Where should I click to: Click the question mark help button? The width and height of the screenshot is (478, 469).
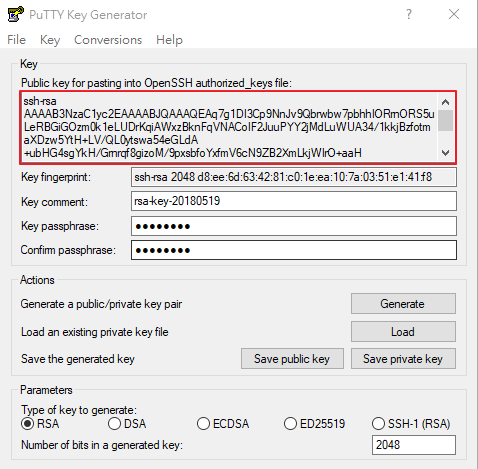coord(409,14)
